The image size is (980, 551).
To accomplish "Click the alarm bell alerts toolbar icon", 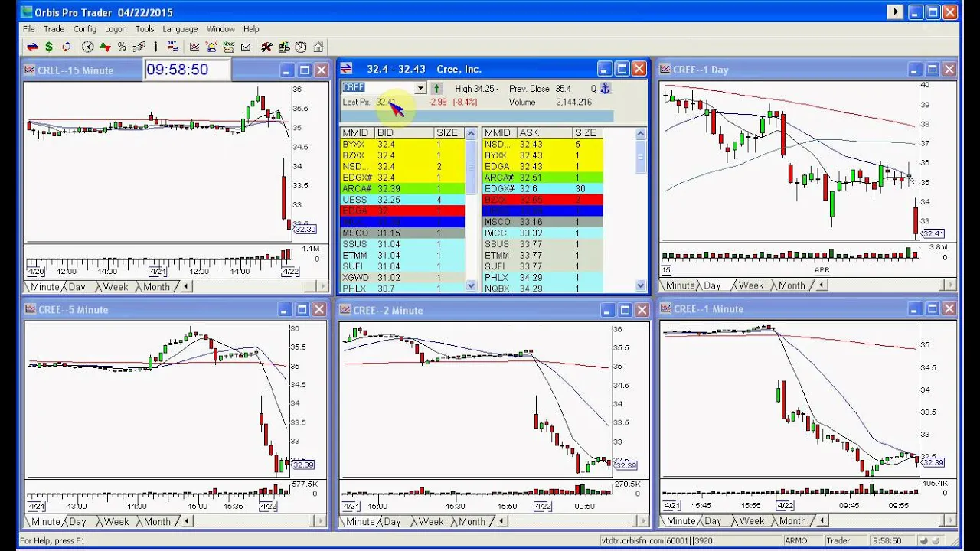I will coord(211,47).
